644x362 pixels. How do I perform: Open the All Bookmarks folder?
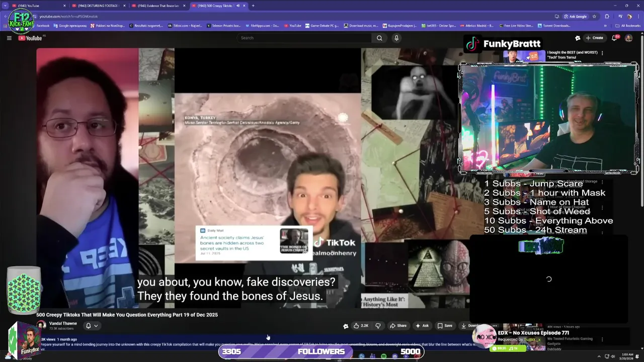click(x=628, y=26)
